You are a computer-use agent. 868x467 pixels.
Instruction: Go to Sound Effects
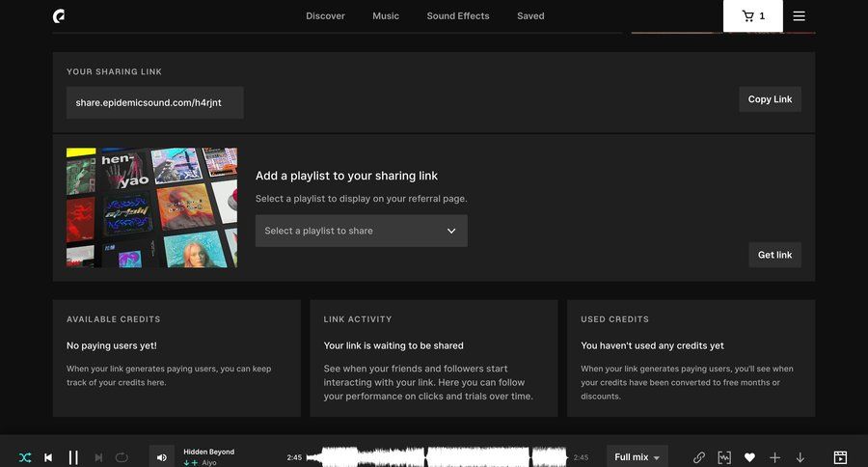pyautogui.click(x=458, y=16)
